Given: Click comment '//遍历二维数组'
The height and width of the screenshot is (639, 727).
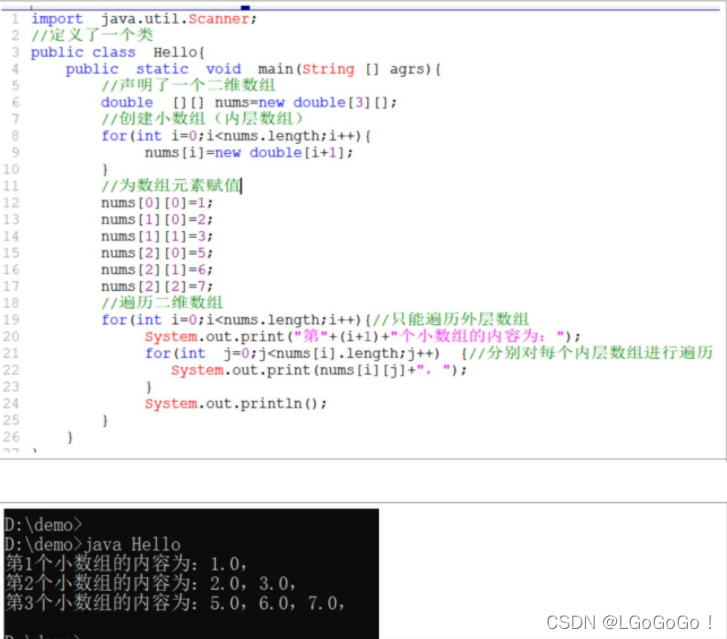Looking at the screenshot, I should (x=162, y=303).
